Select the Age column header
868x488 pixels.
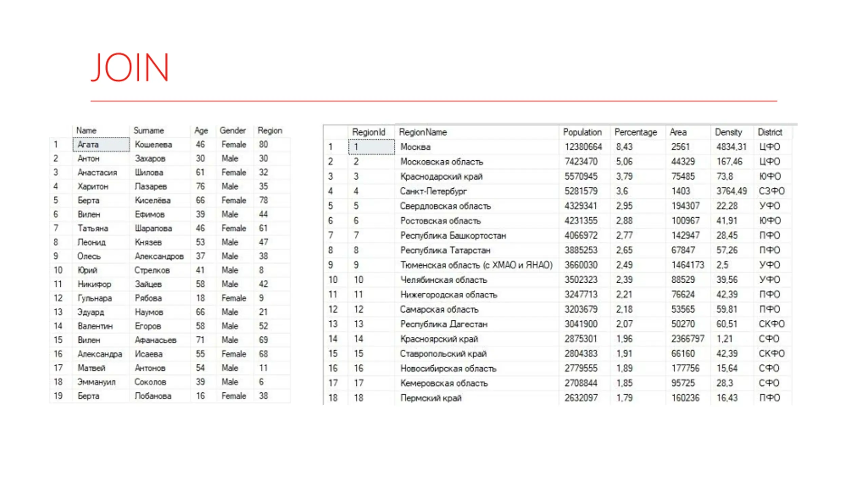201,130
